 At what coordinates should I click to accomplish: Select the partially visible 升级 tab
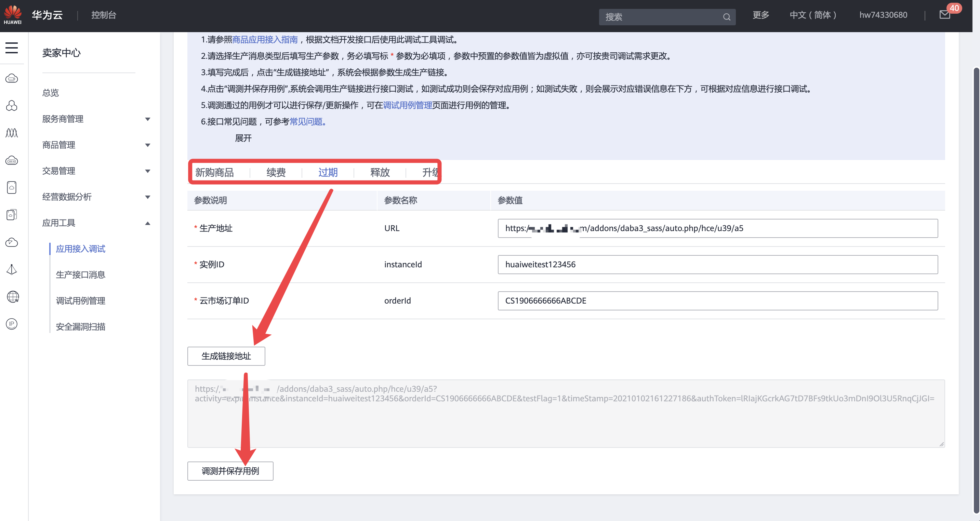tap(430, 173)
